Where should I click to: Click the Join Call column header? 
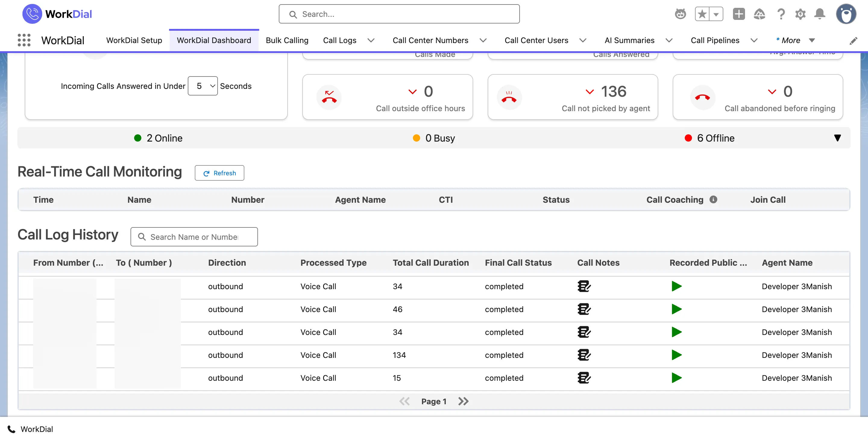[768, 199]
